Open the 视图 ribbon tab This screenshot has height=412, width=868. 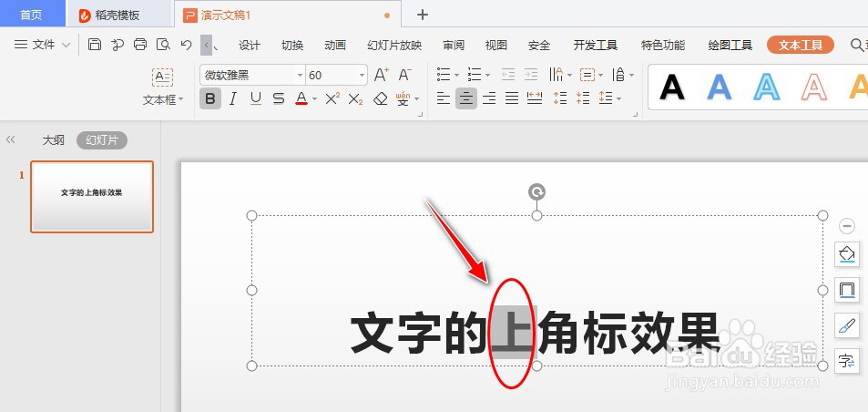coord(496,46)
